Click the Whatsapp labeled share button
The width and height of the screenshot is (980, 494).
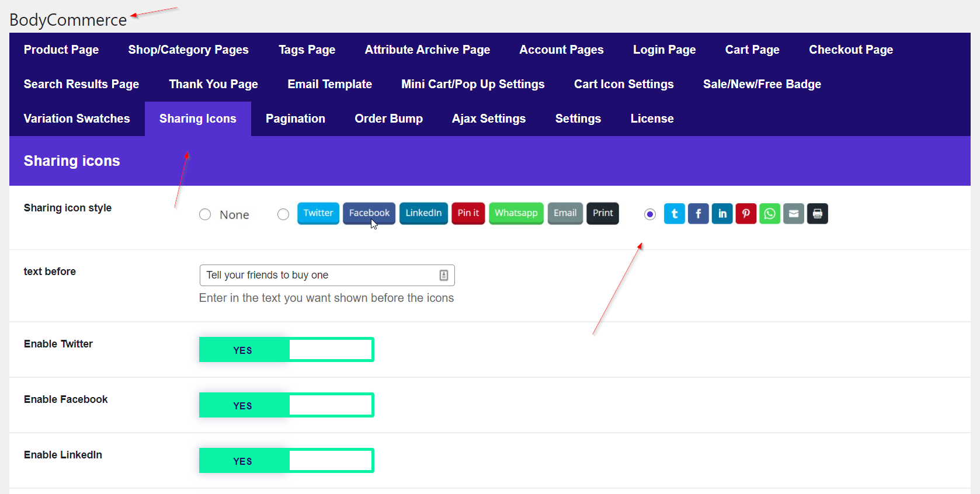coord(516,213)
